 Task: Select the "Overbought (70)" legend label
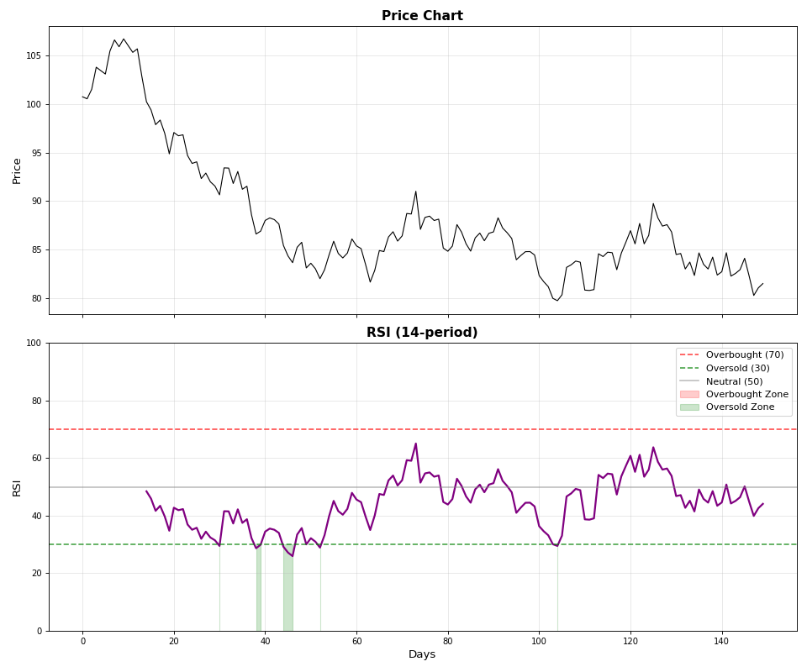(x=744, y=355)
